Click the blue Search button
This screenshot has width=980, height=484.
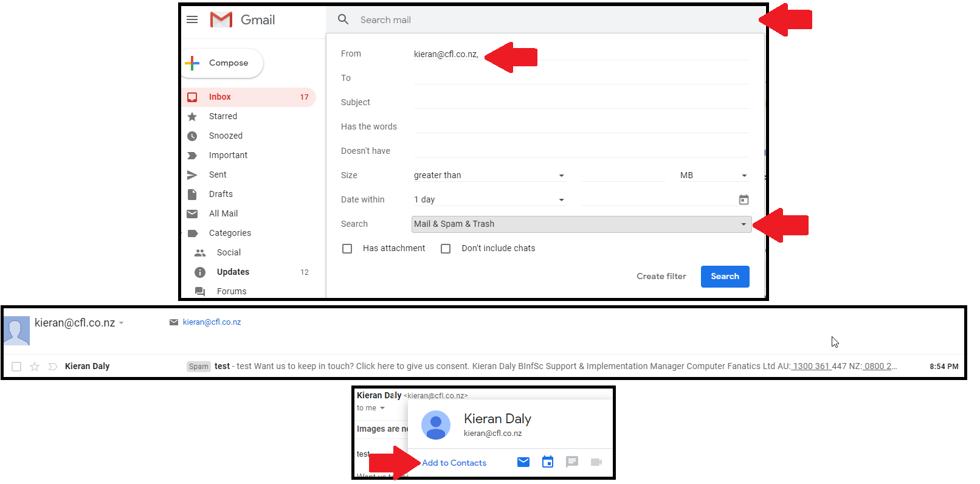pyautogui.click(x=725, y=276)
